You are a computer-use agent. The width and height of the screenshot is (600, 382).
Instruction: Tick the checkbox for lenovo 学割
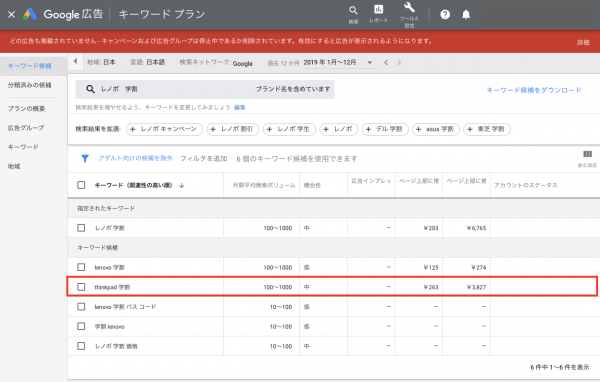pyautogui.click(x=81, y=267)
